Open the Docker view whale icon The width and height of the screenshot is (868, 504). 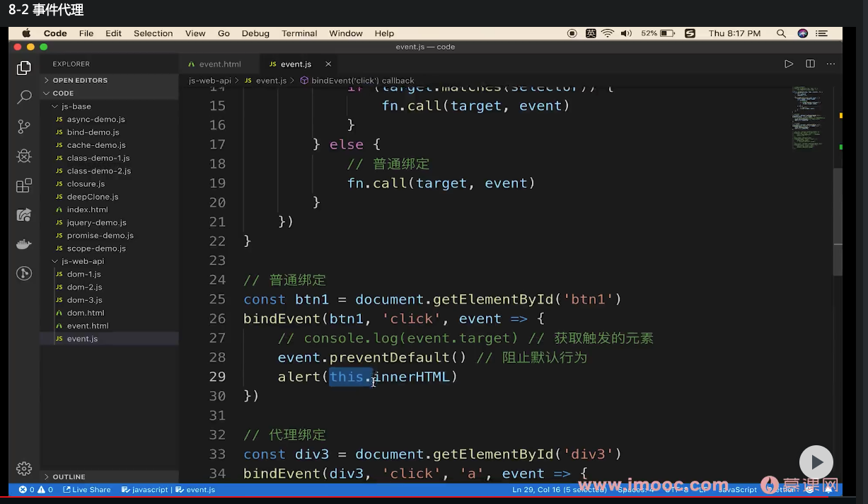[24, 244]
